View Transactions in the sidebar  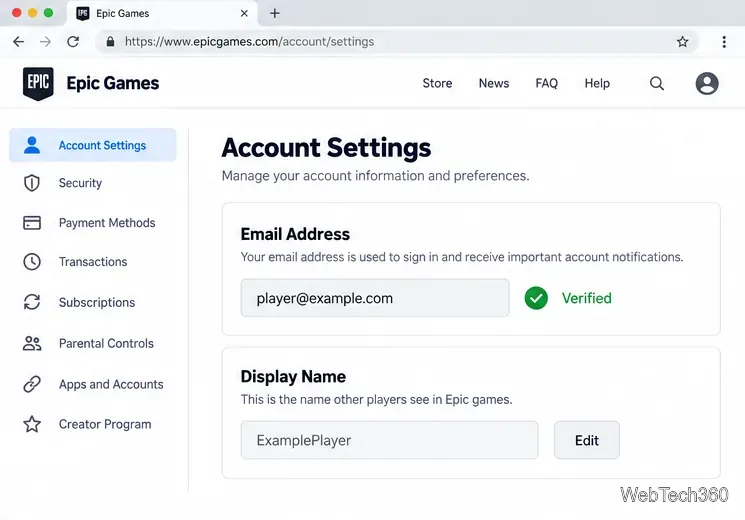coord(93,261)
